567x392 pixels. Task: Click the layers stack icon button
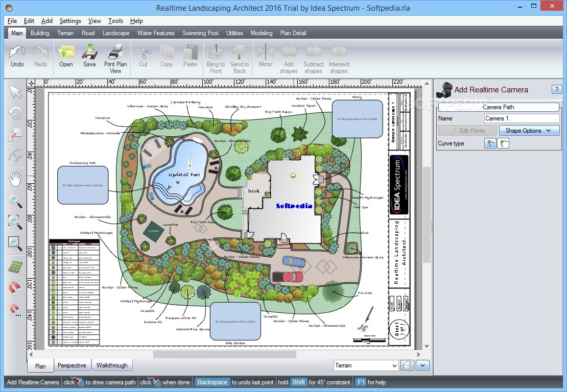pyautogui.click(x=407, y=365)
